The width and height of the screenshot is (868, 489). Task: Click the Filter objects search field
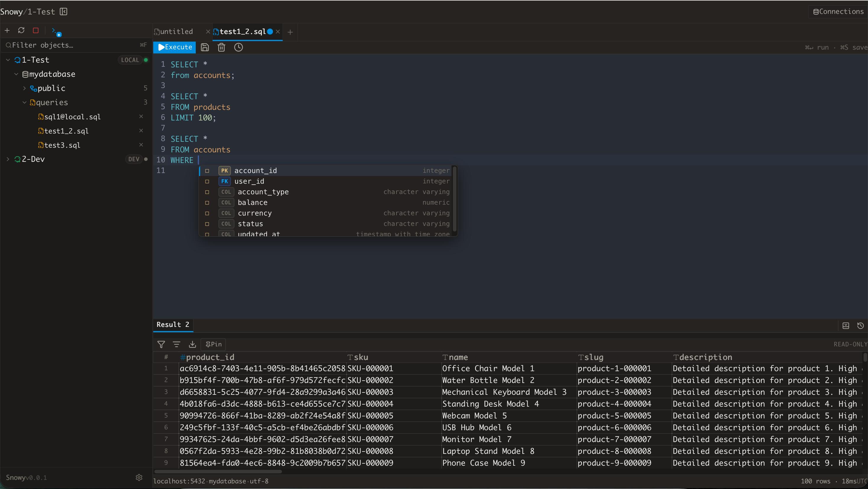(76, 45)
